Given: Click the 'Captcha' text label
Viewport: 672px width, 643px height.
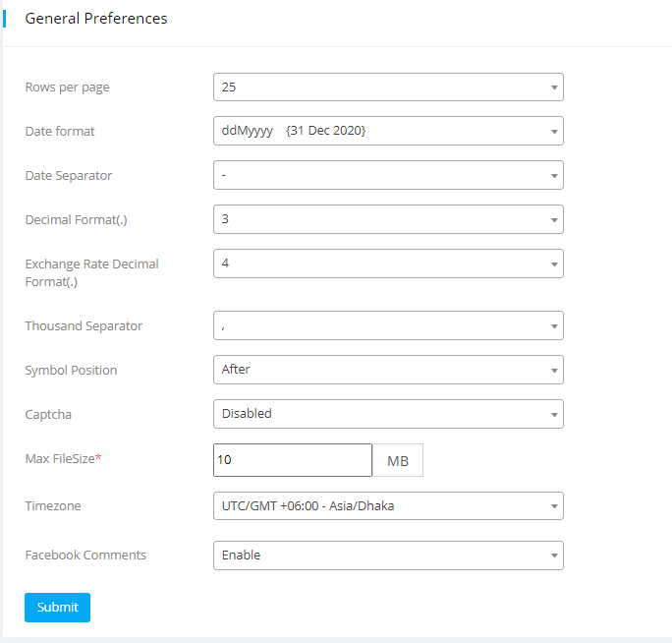Looking at the screenshot, I should pyautogui.click(x=49, y=415).
